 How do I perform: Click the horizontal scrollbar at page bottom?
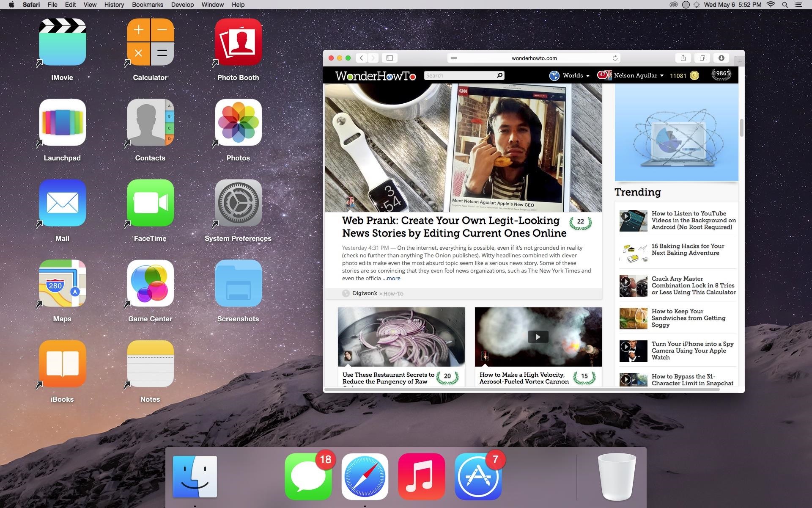pos(522,389)
